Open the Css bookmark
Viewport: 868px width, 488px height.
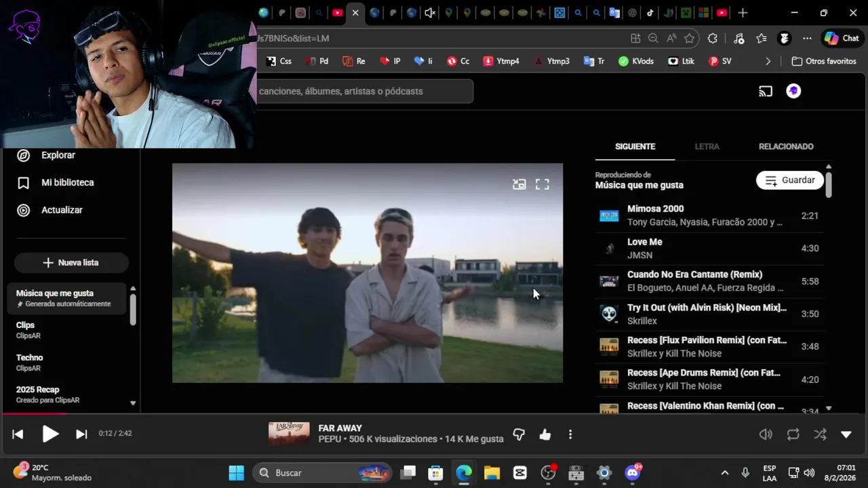[x=279, y=61]
